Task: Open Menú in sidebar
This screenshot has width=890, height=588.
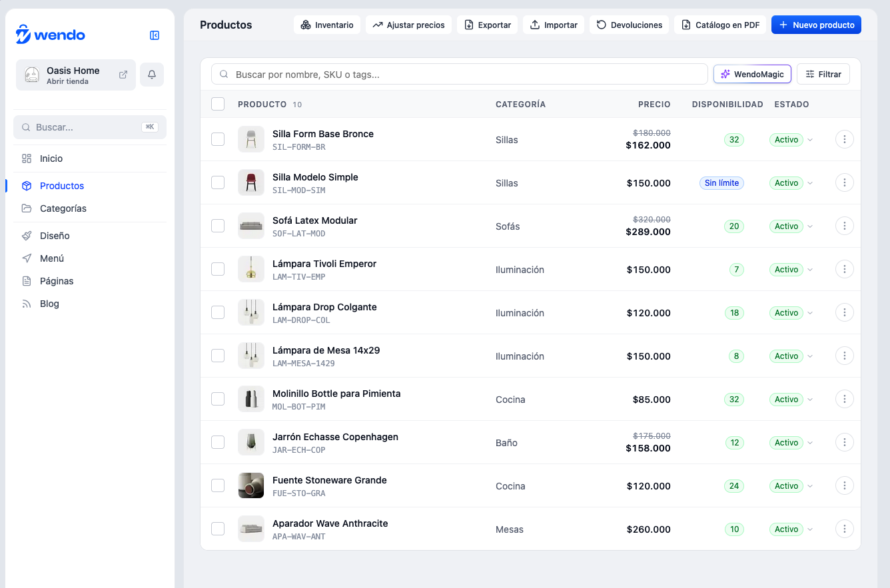Action: 90,258
